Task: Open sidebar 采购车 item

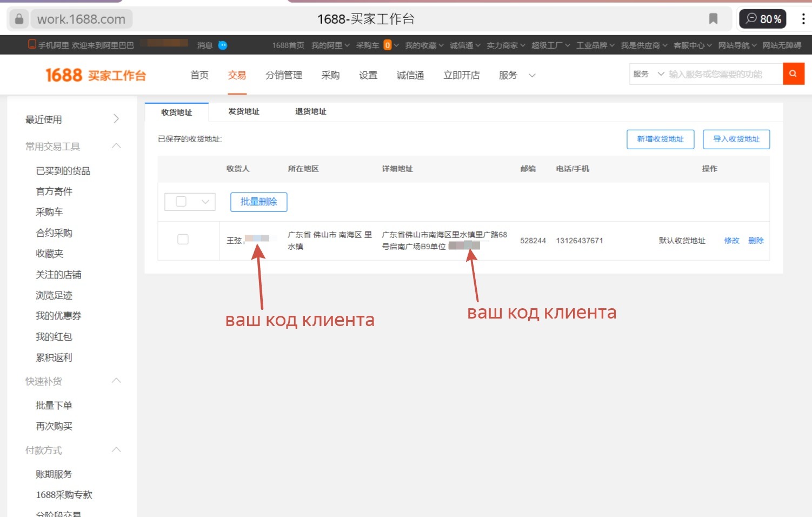Action: tap(49, 212)
